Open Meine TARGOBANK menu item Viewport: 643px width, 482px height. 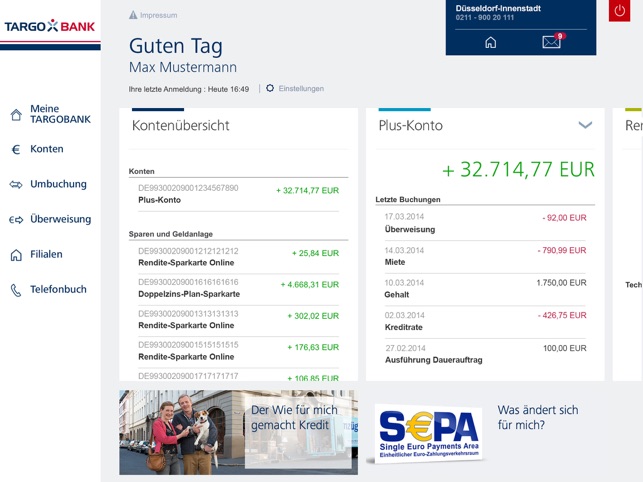pos(60,114)
